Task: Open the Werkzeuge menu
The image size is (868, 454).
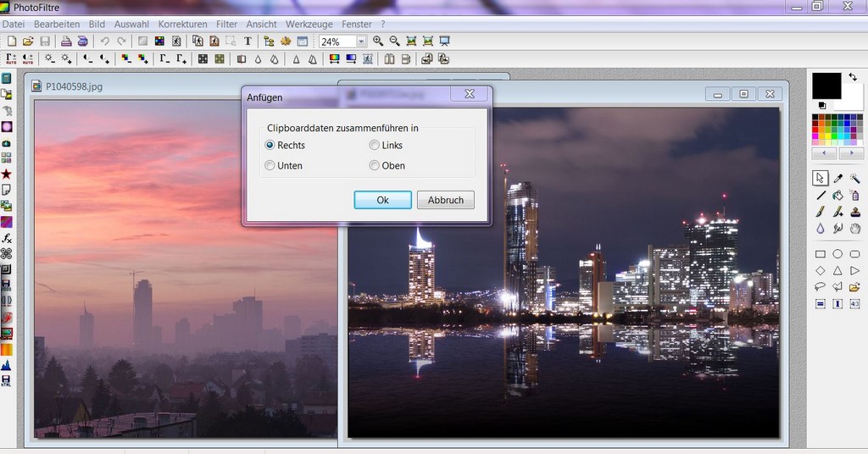Action: (309, 25)
